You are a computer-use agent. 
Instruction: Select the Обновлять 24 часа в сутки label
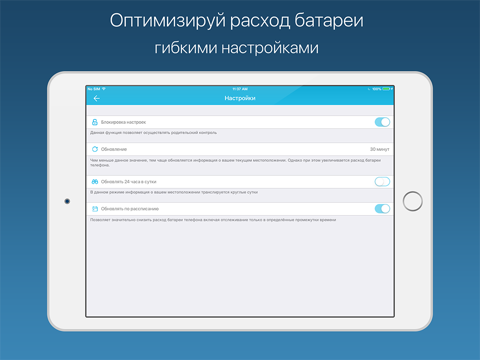coord(128,182)
